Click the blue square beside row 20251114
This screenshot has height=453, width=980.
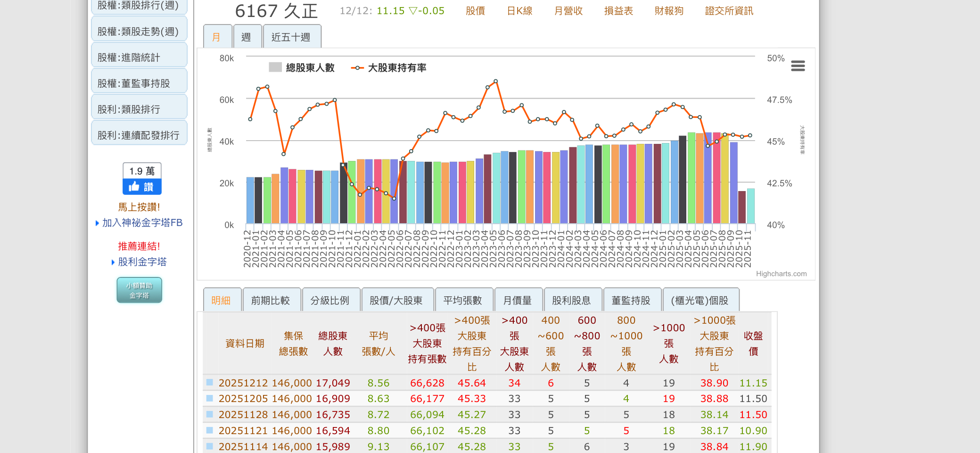click(210, 446)
